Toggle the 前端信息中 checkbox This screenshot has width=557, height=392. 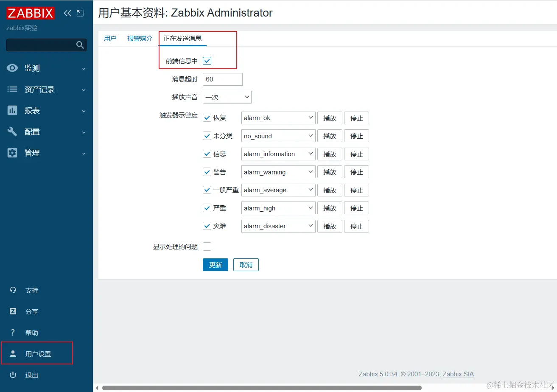pyautogui.click(x=207, y=61)
